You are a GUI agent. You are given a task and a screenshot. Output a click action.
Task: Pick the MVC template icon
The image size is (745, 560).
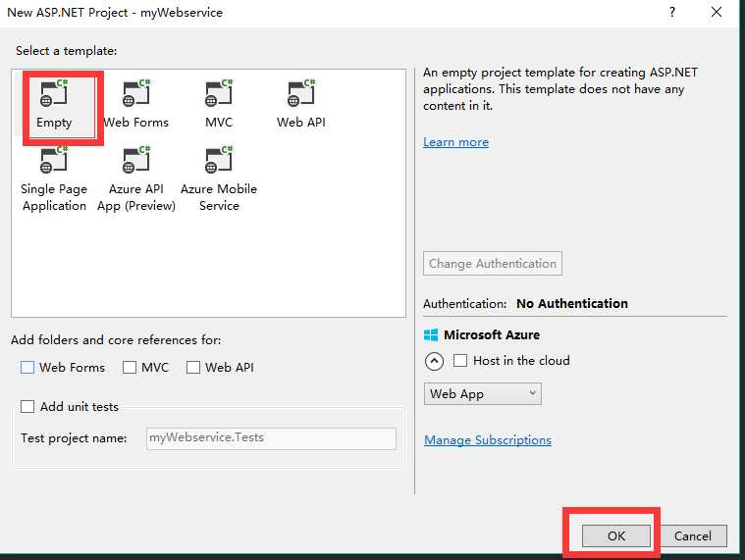click(x=219, y=93)
